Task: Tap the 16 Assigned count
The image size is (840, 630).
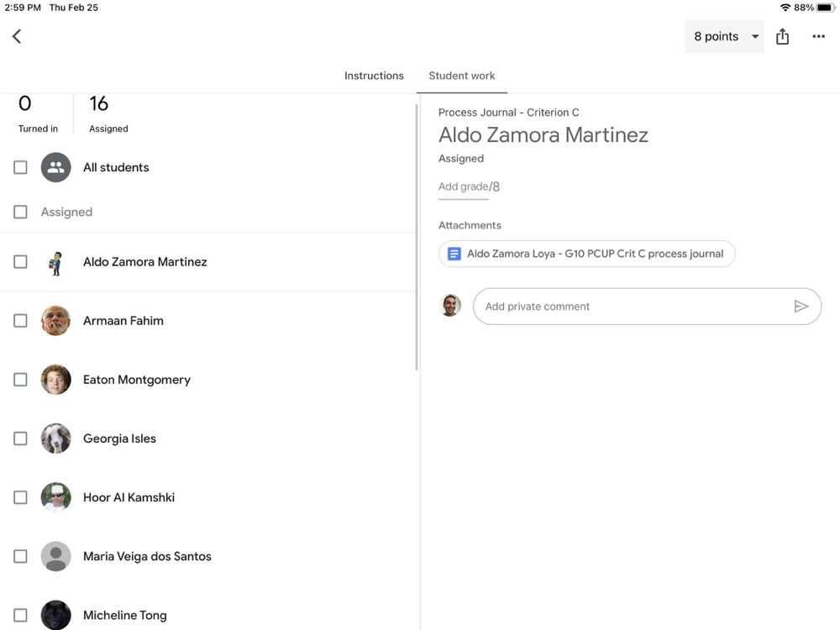Action: [108, 113]
